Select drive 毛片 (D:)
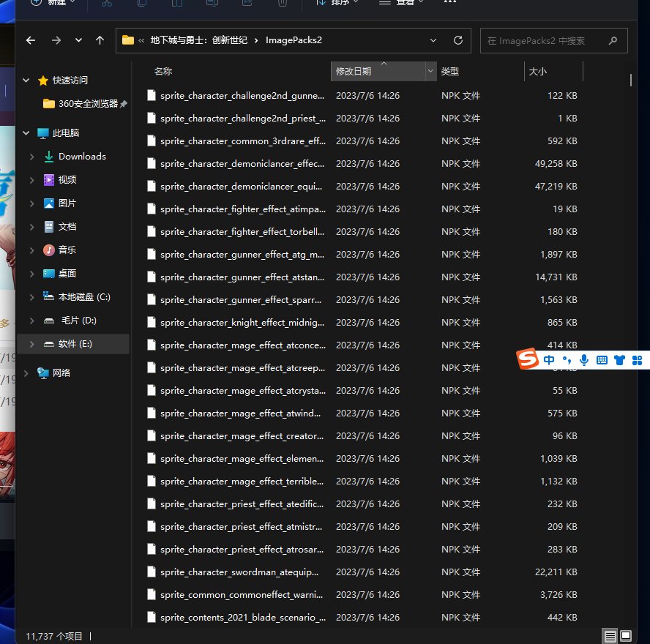 79,321
